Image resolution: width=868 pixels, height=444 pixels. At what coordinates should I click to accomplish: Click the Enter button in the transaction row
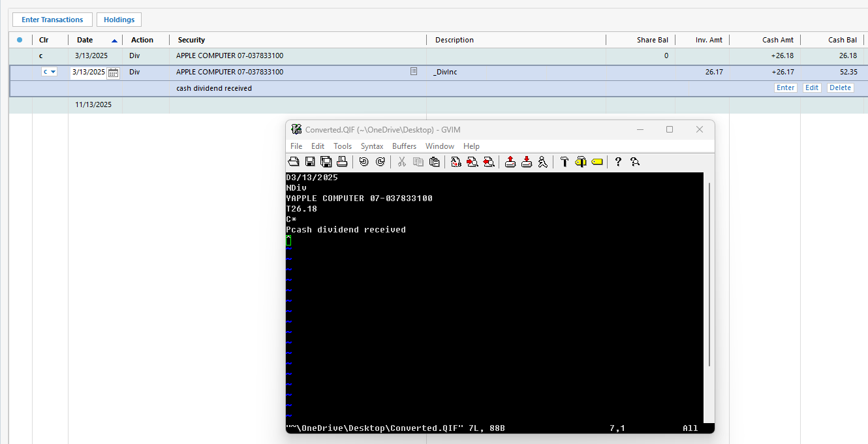786,87
